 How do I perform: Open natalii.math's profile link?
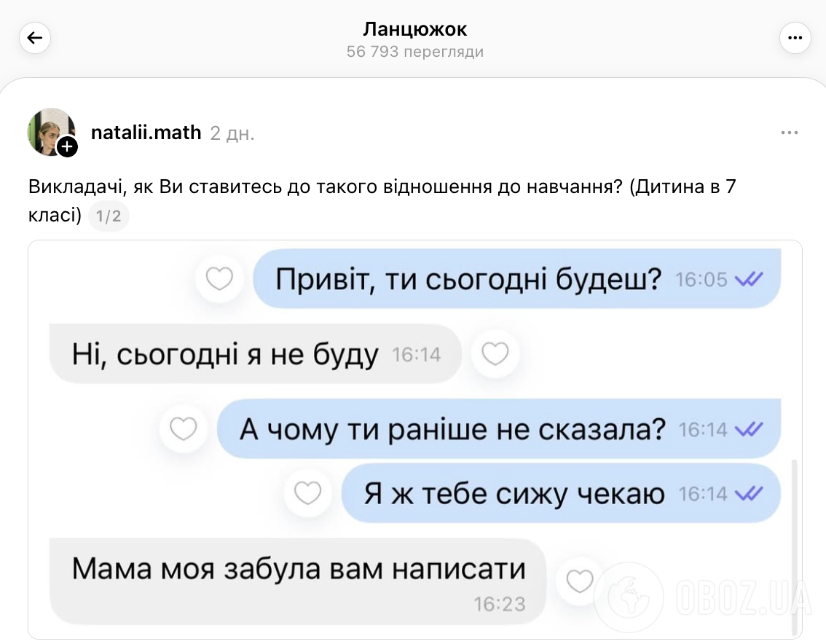(x=146, y=133)
